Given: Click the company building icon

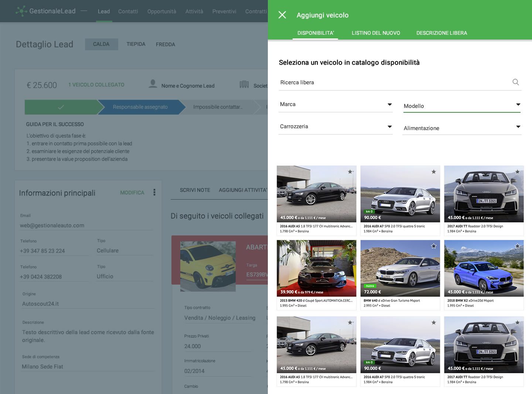Looking at the screenshot, I should (244, 84).
